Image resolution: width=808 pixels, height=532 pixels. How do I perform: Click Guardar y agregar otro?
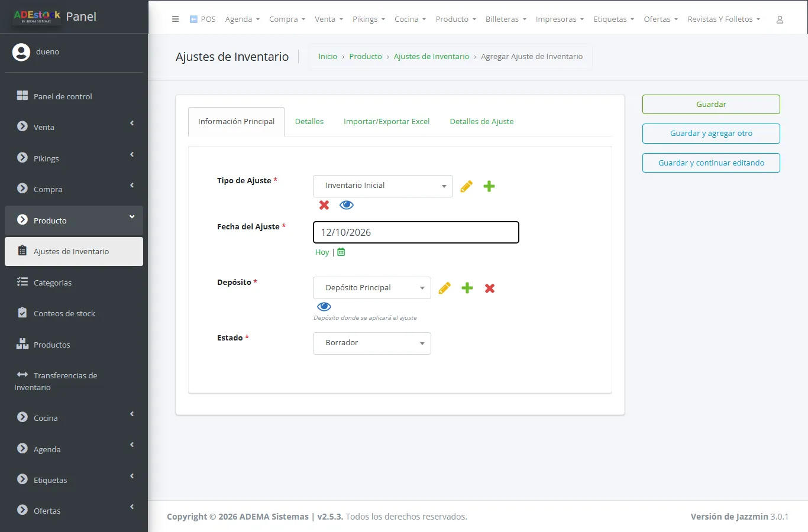click(x=711, y=134)
